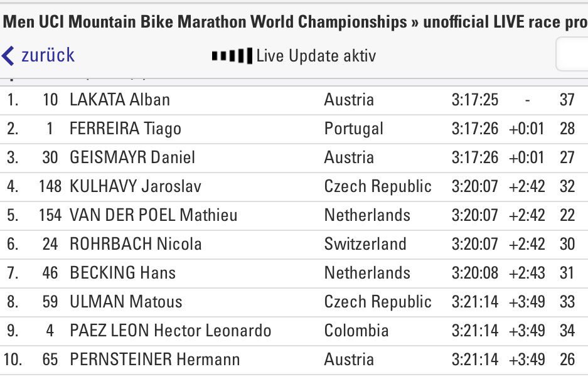Select PAEZ LEON Hector Leonardo row

coord(294,331)
